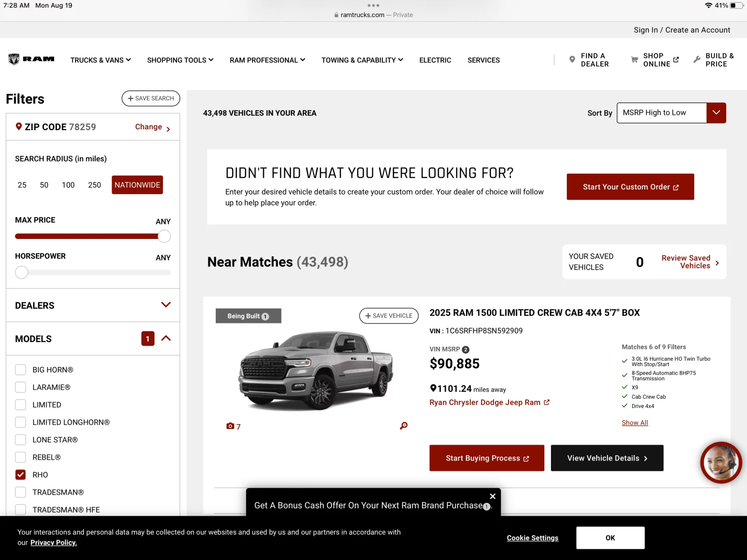Check the BIG HORN model checkbox
747x560 pixels.
pyautogui.click(x=21, y=370)
